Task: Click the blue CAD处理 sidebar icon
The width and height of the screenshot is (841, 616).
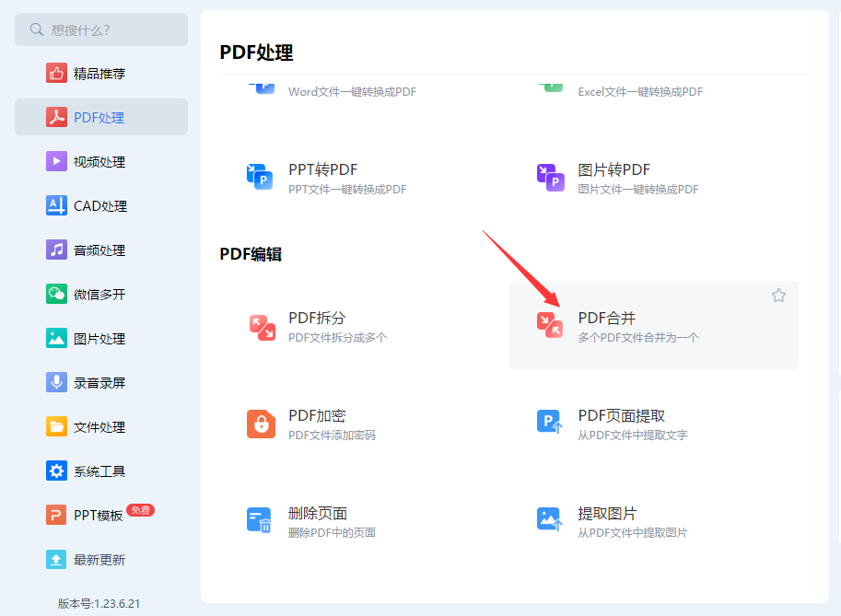Action: click(x=56, y=205)
